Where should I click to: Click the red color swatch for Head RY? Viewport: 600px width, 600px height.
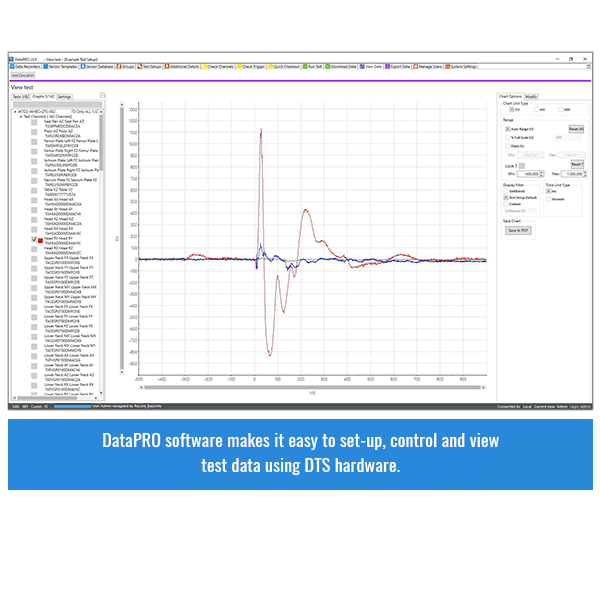tap(41, 241)
